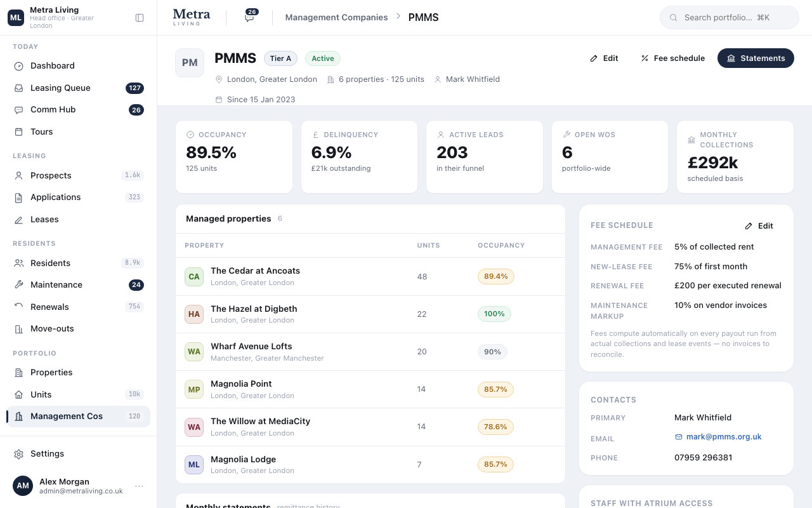Open Comm Hub section
Image resolution: width=812 pixels, height=508 pixels.
[78, 110]
